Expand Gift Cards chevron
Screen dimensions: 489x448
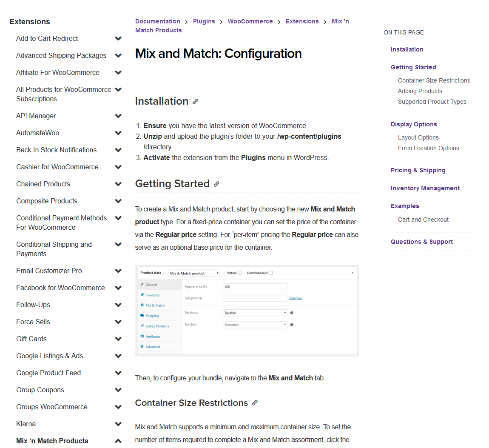tap(118, 339)
